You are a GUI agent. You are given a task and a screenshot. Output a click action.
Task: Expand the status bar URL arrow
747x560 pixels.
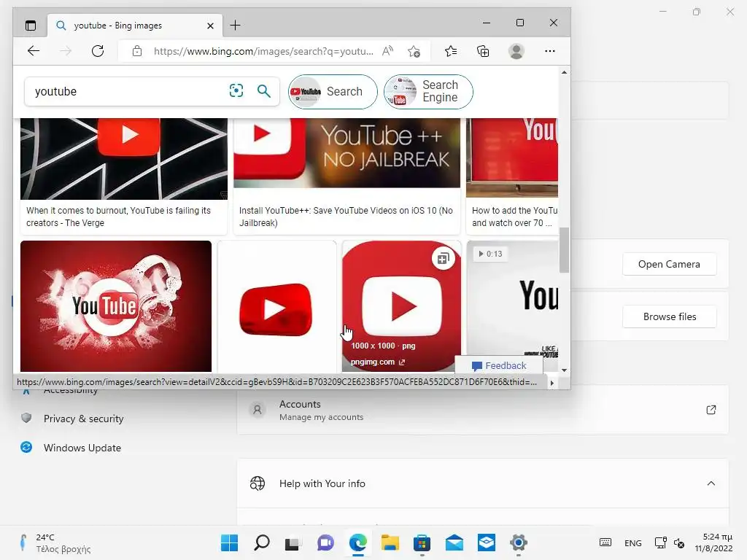click(x=552, y=383)
